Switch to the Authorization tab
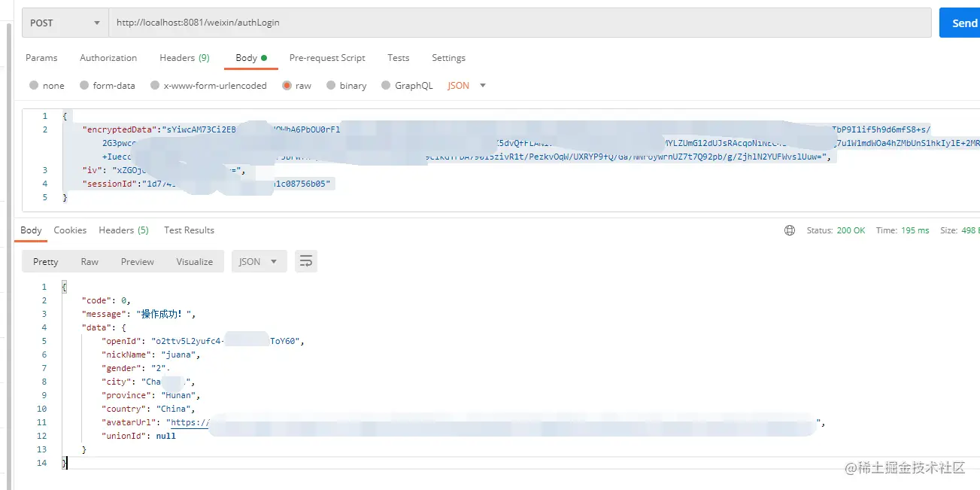Viewport: 980px width, 490px height. tap(108, 58)
